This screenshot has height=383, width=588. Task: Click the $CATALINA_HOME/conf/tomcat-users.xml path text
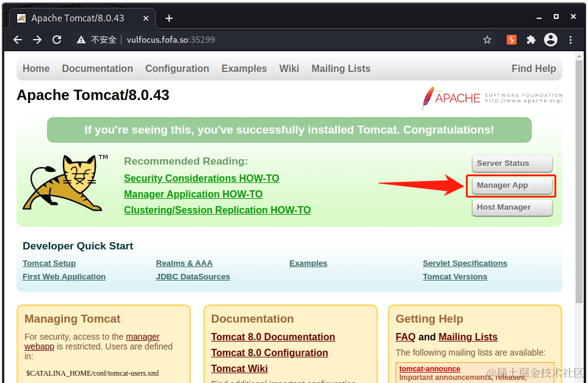[92, 373]
